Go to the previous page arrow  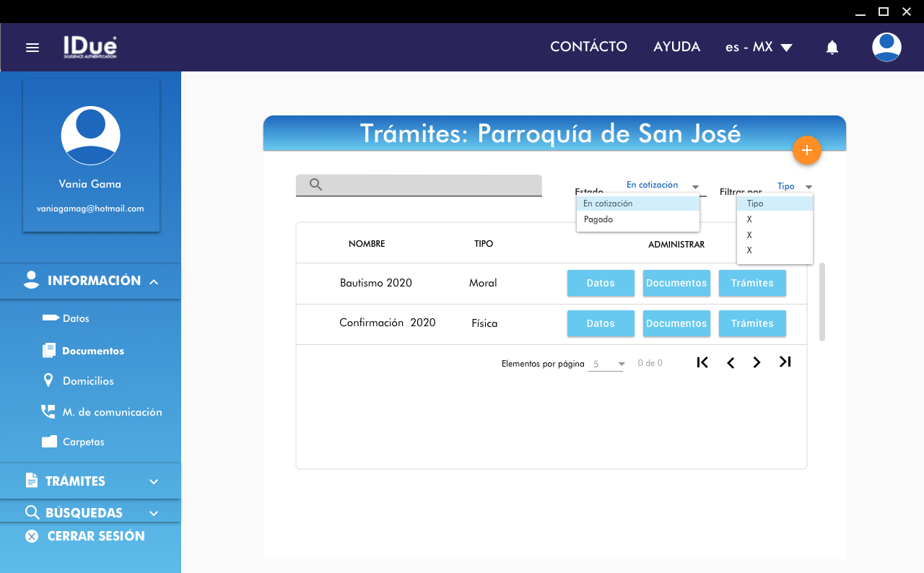[731, 362]
